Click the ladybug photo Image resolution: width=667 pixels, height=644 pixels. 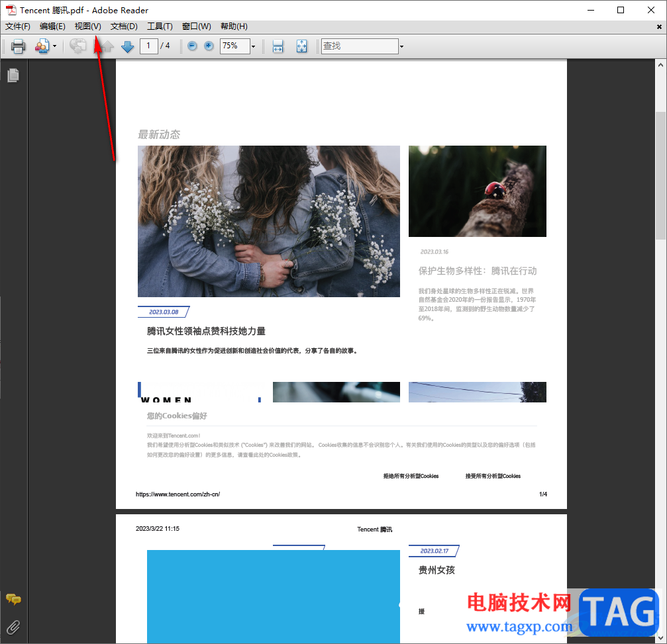coord(478,191)
